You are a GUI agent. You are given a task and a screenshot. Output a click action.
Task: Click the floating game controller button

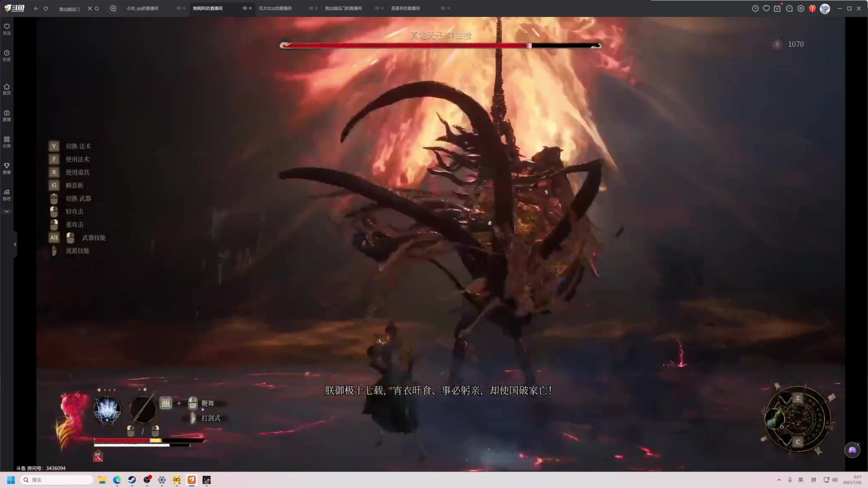[x=852, y=450]
